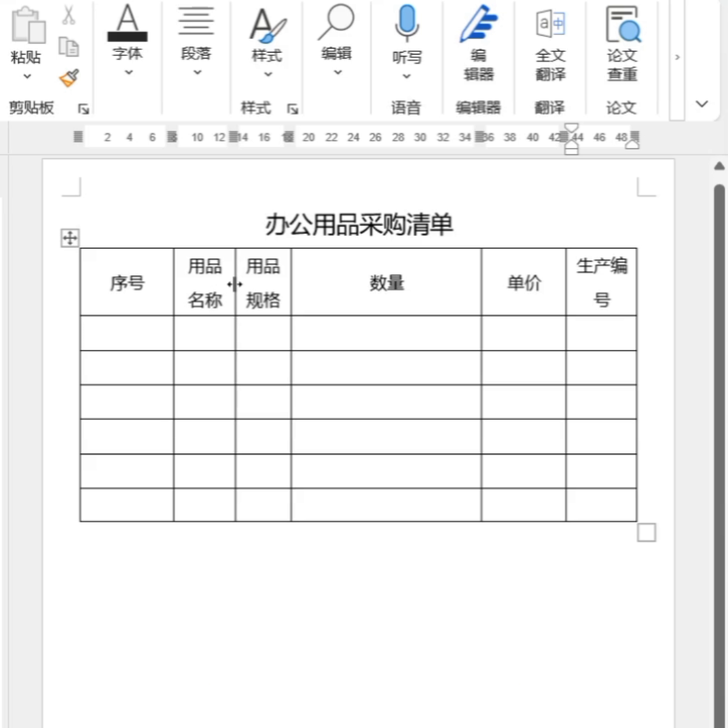Expand the 样式 dropdown chevron
Viewport: 728px width, 728px height.
[268, 74]
